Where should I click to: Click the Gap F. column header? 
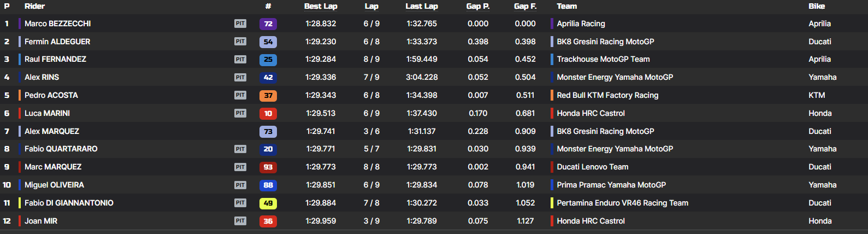point(525,6)
